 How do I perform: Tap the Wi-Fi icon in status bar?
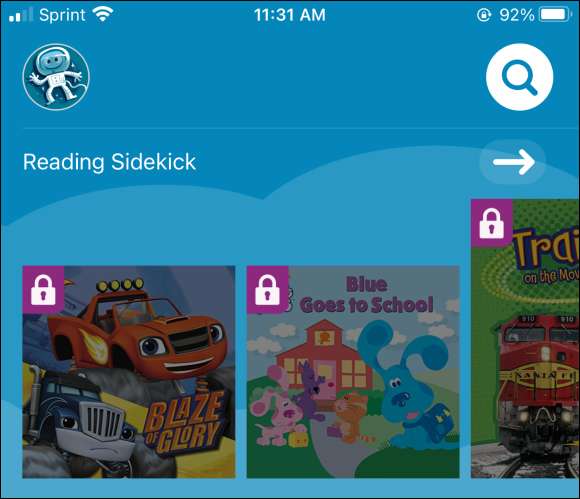tap(102, 14)
